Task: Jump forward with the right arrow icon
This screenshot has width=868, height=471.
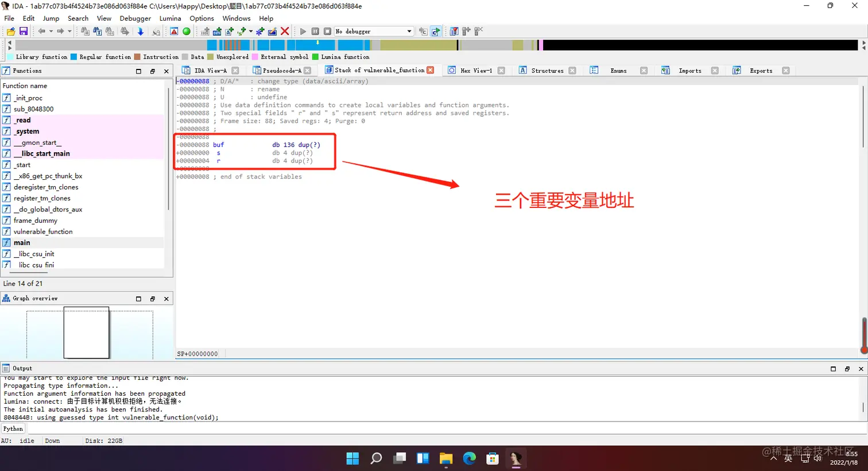Action: [x=60, y=31]
